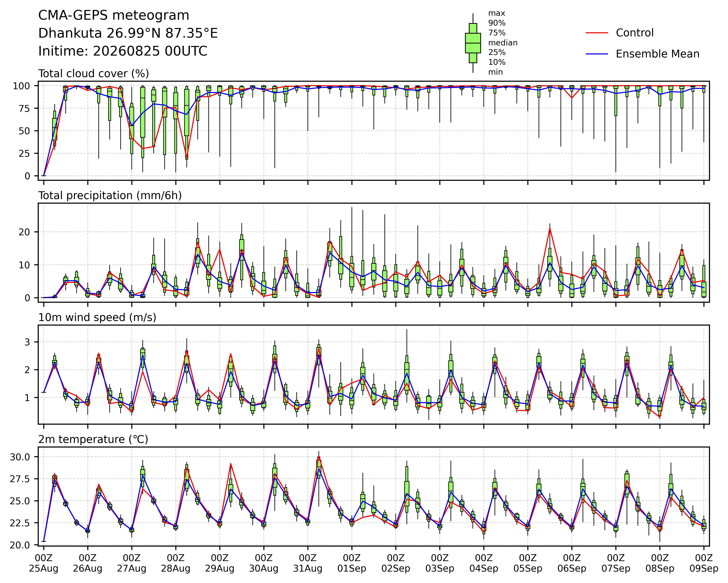The image size is (728, 583).
Task: Click the Ensemble Mean legend label
Action: point(657,54)
